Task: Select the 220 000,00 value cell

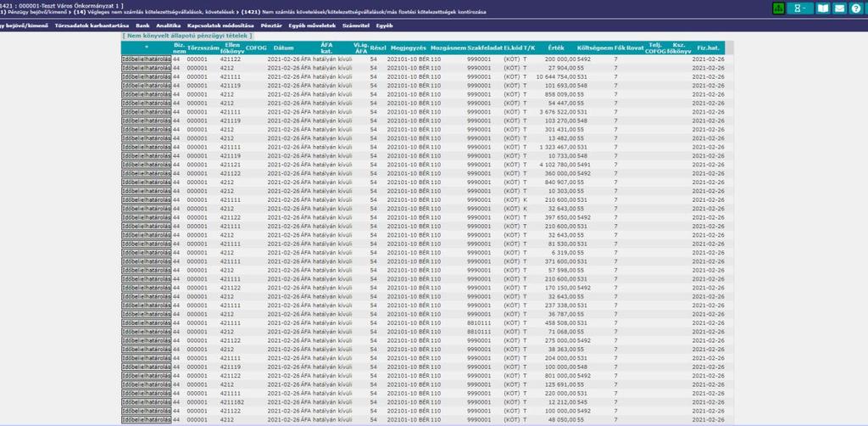Action: 561,393
